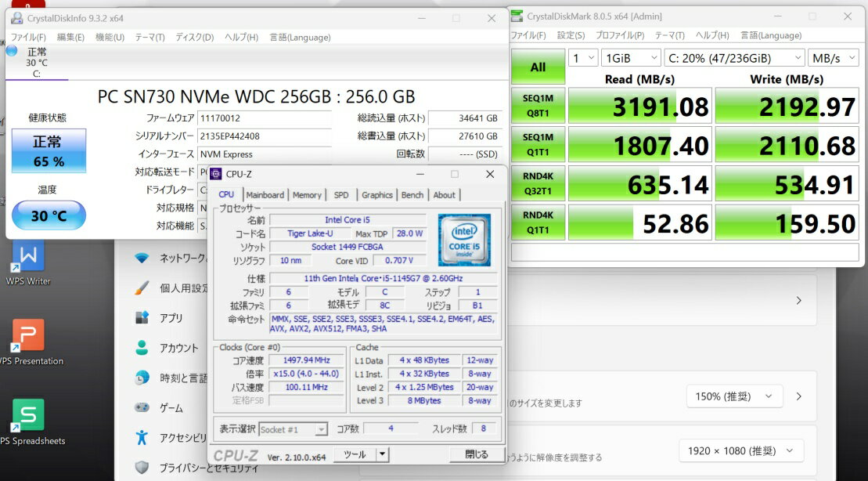
Task: Run the SEQ1M Q8T1 benchmark button
Action: (538, 107)
